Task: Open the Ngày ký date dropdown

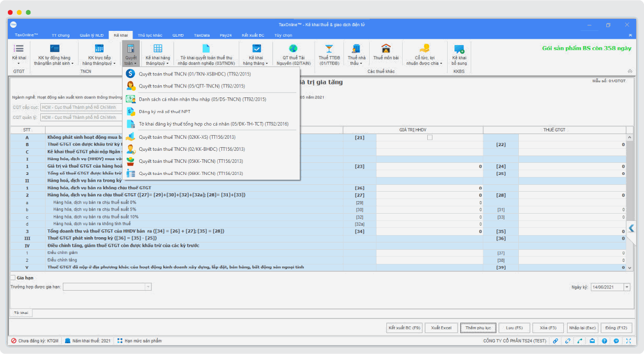Action: coord(627,287)
